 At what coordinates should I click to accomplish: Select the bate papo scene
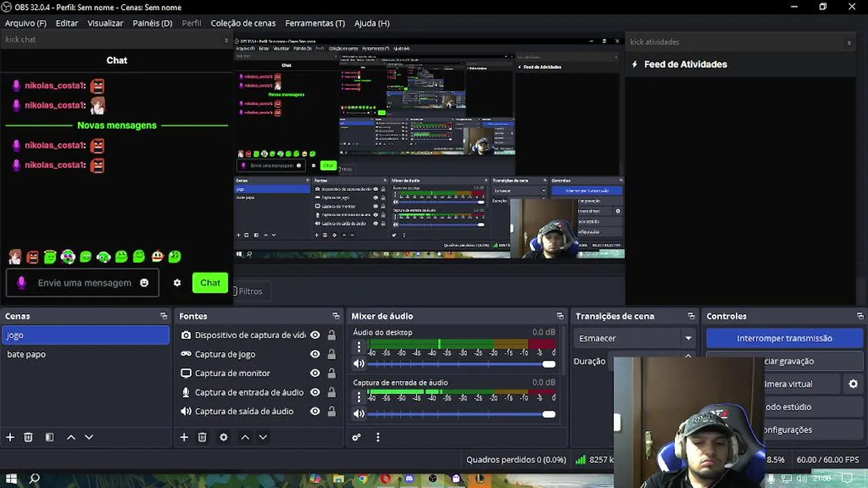(x=85, y=354)
